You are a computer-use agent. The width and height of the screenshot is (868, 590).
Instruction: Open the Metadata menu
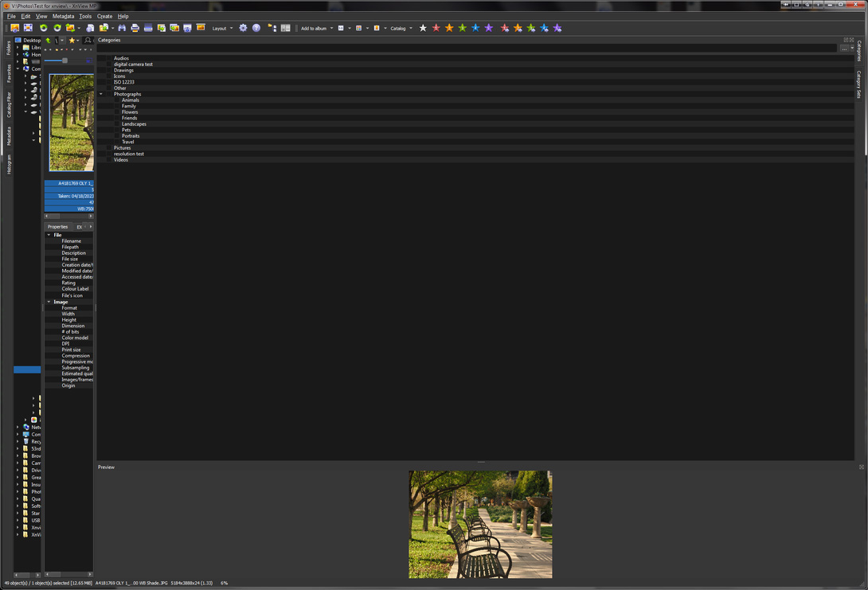click(x=63, y=15)
